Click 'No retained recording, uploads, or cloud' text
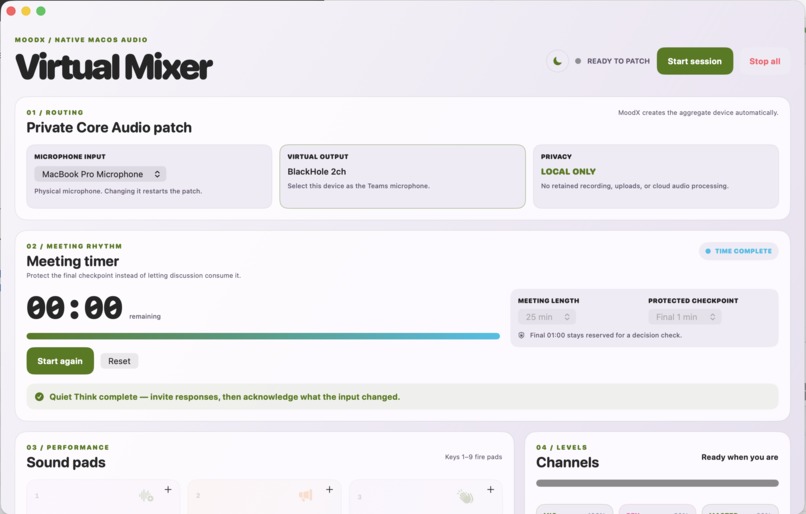The image size is (806, 514). pos(634,186)
